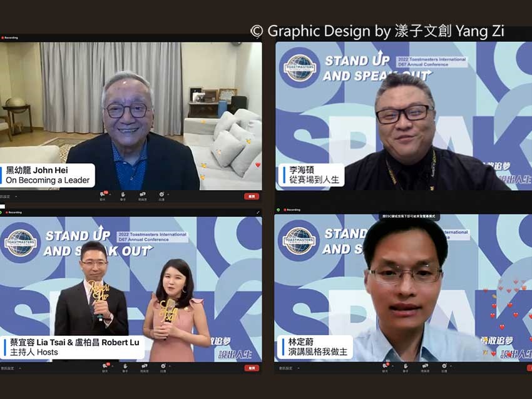This screenshot has height=399, width=532.
Task: Raise hand in John Hei's Zoom window
Action: point(123,196)
